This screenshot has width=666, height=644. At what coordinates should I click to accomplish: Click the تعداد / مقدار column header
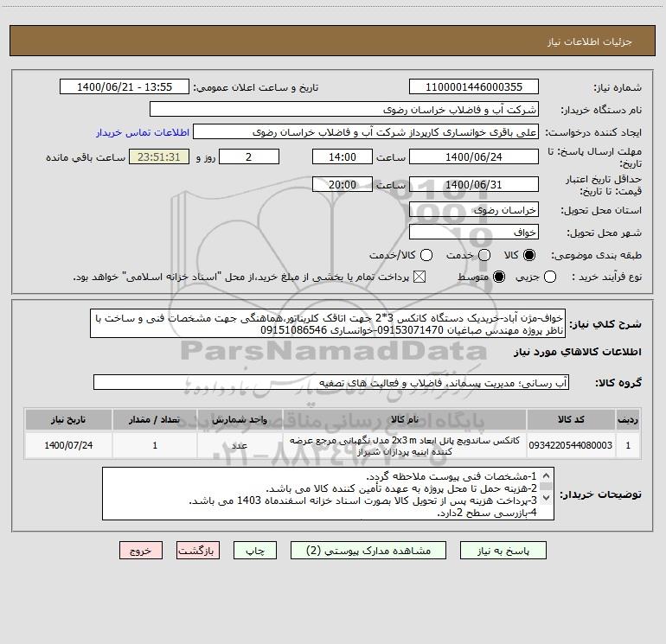[x=155, y=419]
